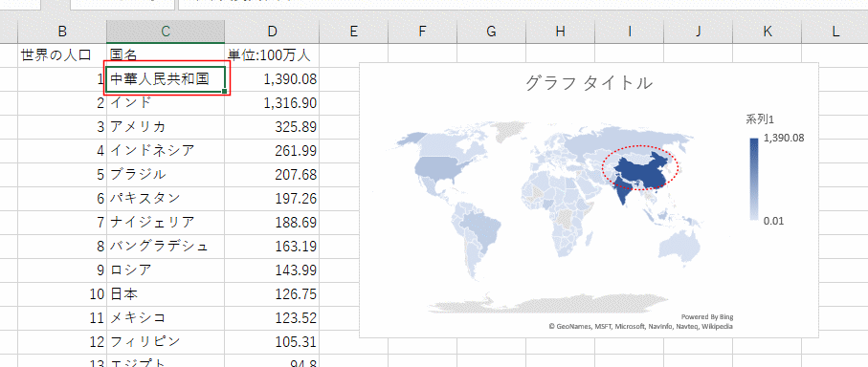Select column F header
The height and width of the screenshot is (367, 868).
(422, 32)
